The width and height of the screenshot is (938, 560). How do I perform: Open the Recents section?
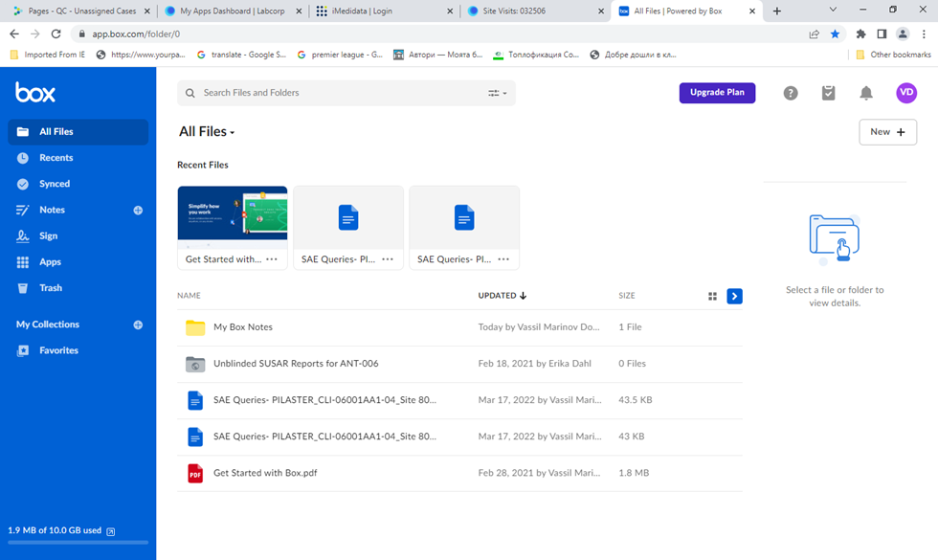click(56, 158)
